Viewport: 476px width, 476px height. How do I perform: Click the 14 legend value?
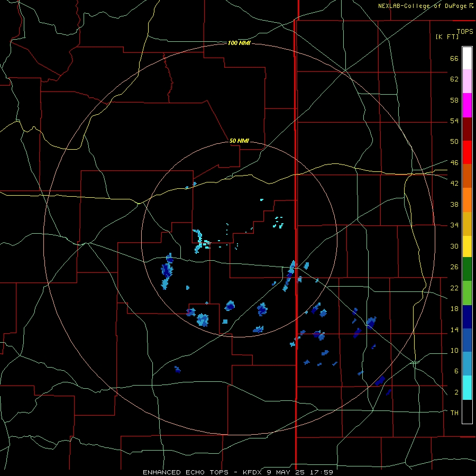(454, 329)
